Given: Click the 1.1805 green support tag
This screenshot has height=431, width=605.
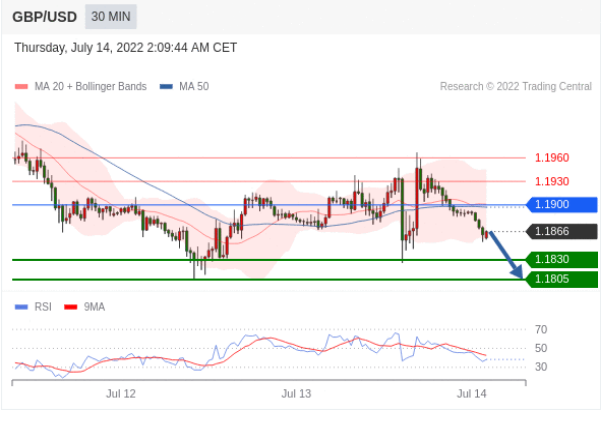Looking at the screenshot, I should coord(561,279).
